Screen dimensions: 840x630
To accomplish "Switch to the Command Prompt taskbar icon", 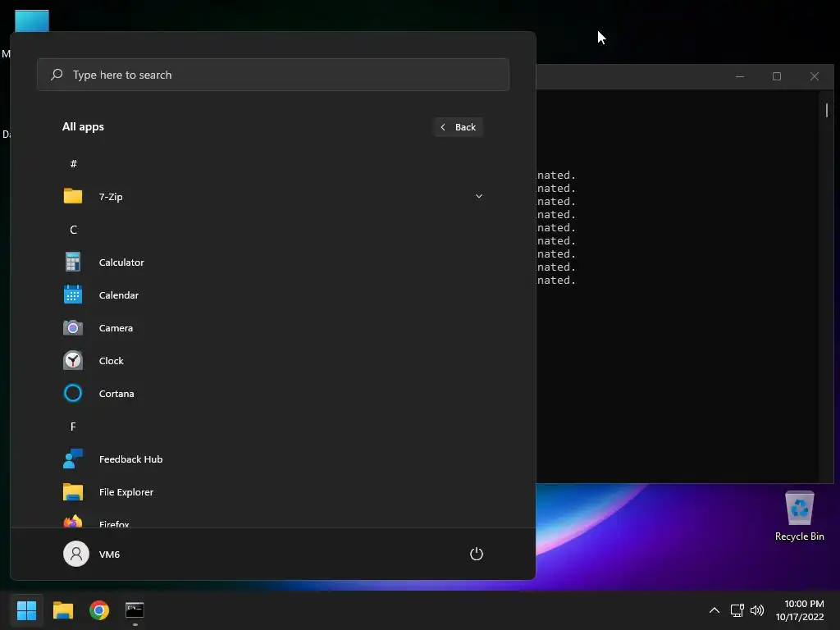I will pyautogui.click(x=135, y=609).
